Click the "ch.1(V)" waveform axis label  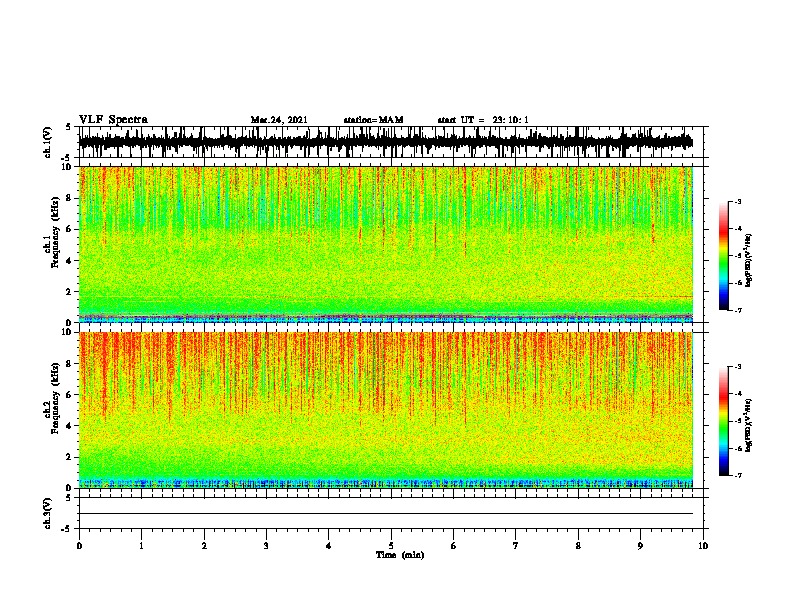[48, 142]
